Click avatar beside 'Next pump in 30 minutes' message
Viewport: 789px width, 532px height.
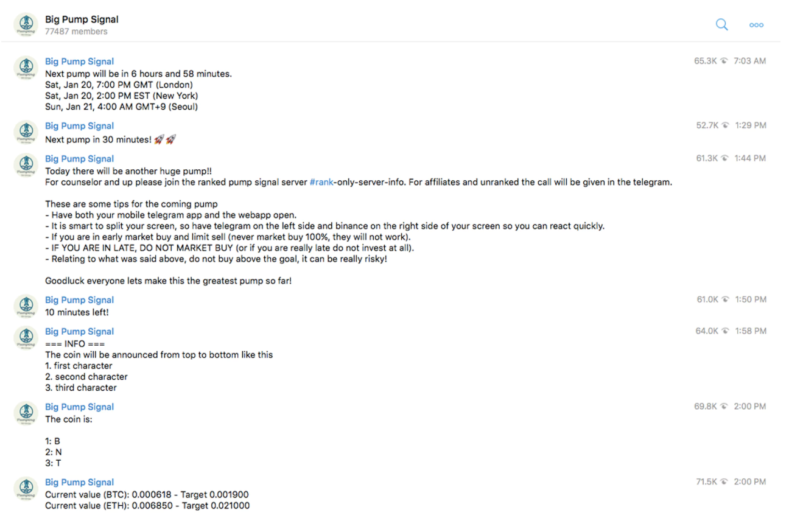[26, 131]
